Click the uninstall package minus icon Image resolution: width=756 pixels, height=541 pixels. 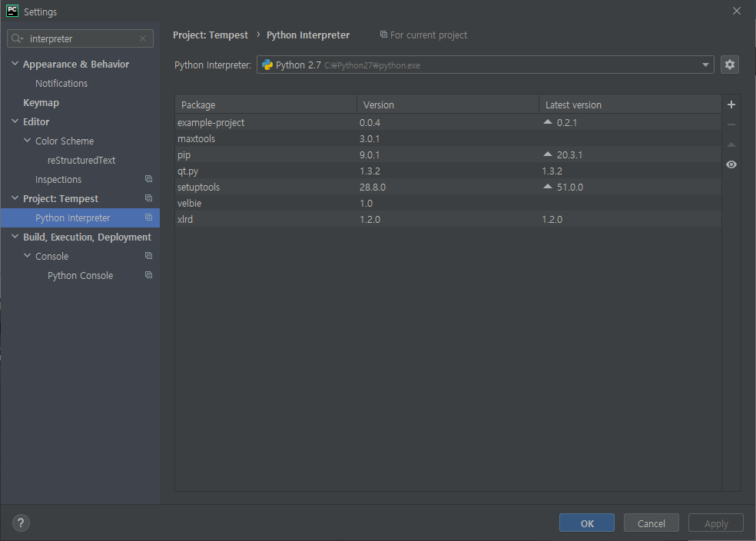[x=731, y=124]
